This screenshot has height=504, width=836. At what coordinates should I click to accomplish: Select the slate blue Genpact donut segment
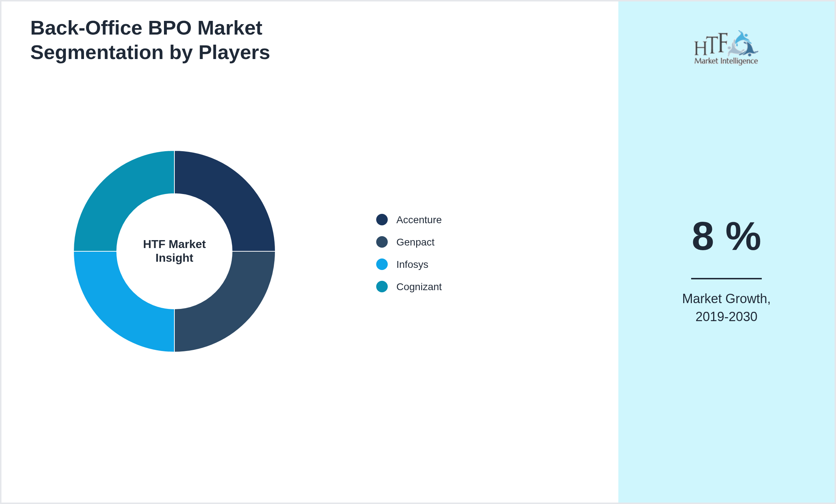tap(231, 307)
